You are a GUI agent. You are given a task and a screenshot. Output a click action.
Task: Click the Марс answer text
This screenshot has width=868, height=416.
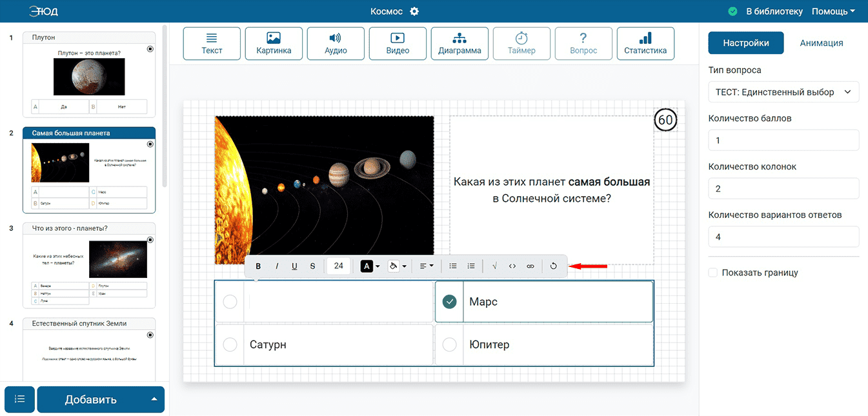pos(483,301)
